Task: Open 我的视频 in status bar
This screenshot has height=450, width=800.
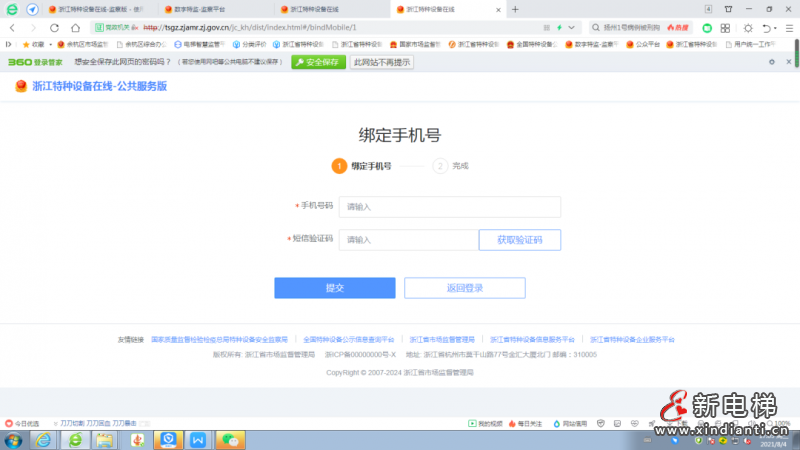Action: point(485,423)
